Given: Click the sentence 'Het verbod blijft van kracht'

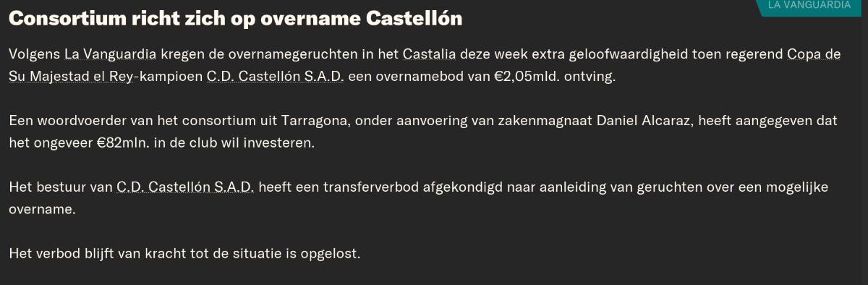Looking at the screenshot, I should [x=93, y=254].
